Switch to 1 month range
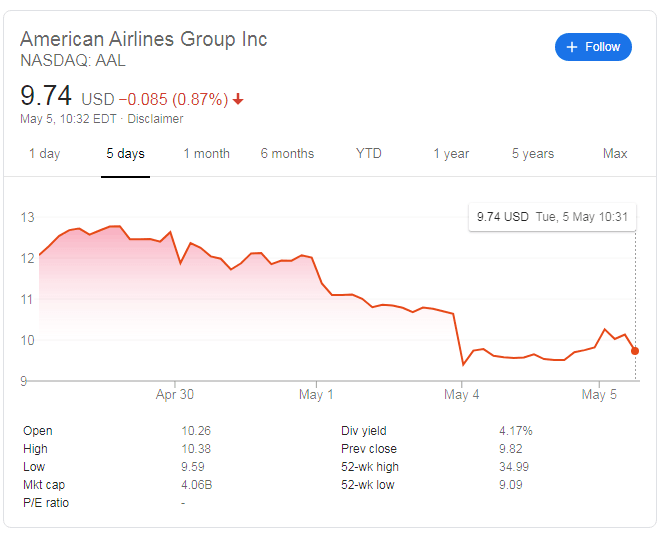 [x=206, y=154]
